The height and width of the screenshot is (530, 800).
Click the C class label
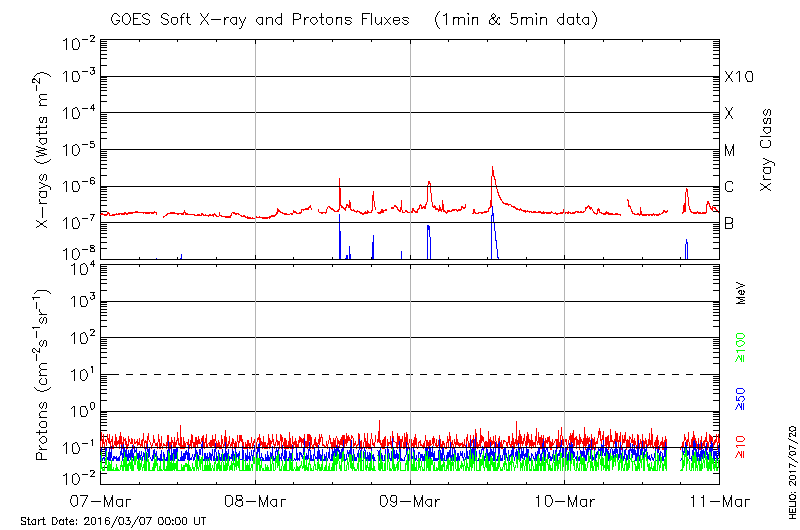click(729, 187)
